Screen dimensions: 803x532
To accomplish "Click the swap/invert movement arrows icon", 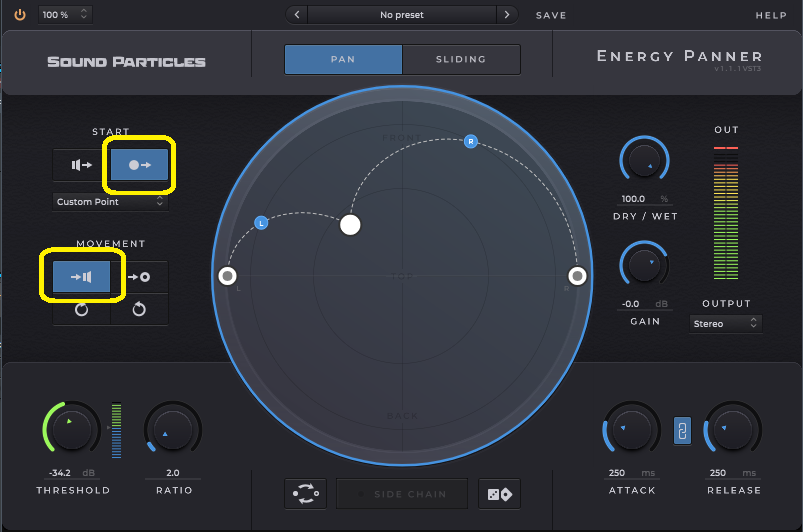I will [305, 494].
